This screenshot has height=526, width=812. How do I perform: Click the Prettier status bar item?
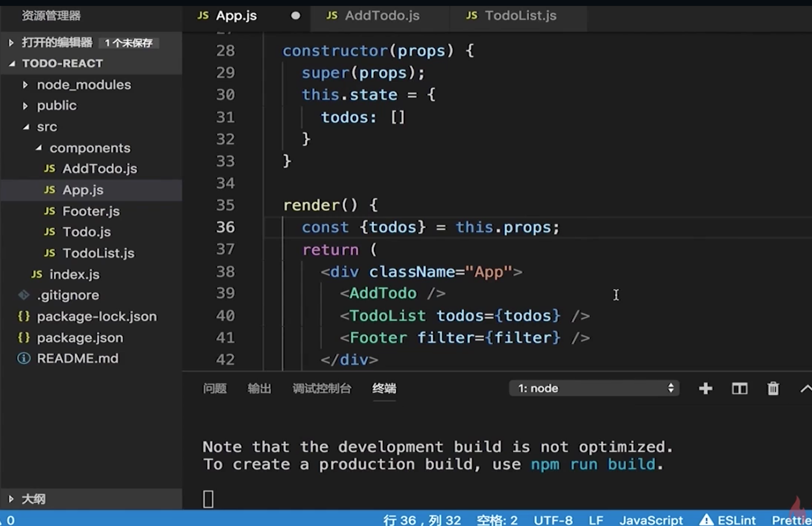pyautogui.click(x=791, y=520)
